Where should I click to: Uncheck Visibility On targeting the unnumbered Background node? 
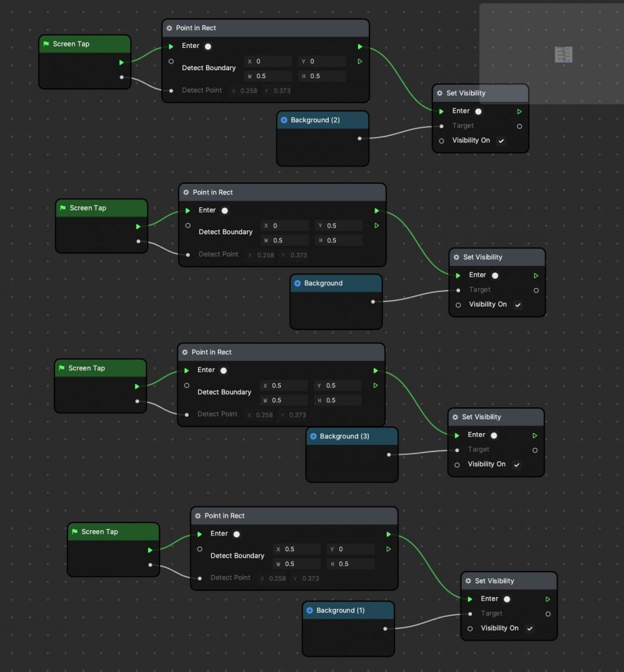coord(518,304)
